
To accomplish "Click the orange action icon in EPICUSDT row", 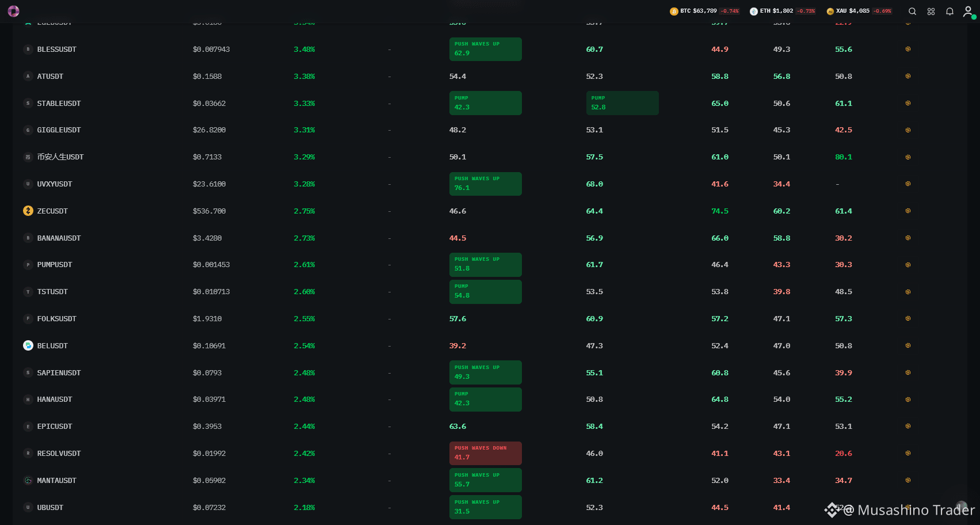I will pos(908,426).
